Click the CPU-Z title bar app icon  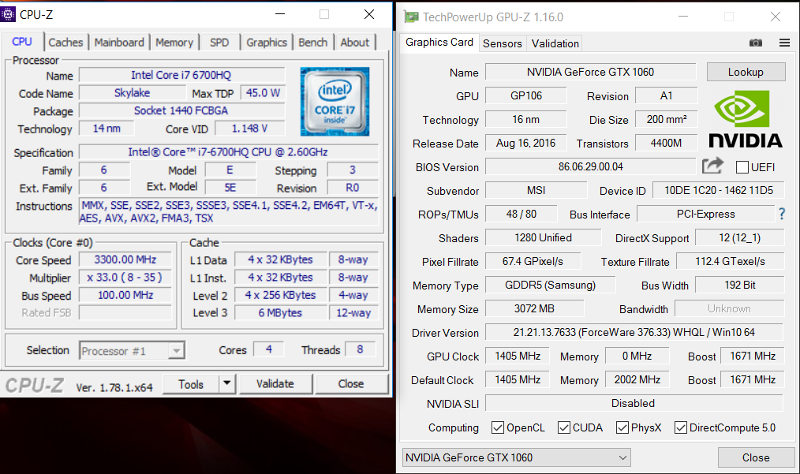tap(10, 15)
